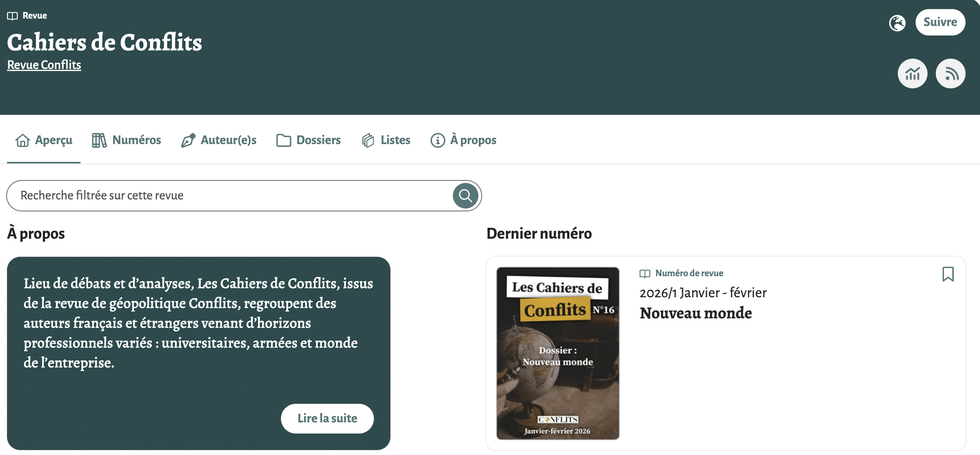This screenshot has height=455, width=980.
Task: Toggle the bookmark on the latest issue
Action: tap(948, 274)
